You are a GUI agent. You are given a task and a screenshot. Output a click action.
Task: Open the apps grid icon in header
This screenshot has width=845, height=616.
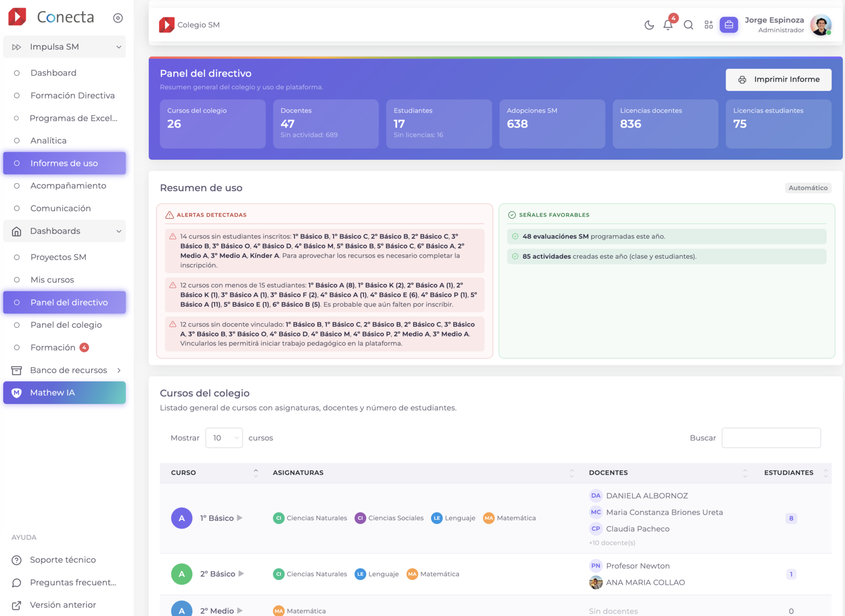[709, 25]
